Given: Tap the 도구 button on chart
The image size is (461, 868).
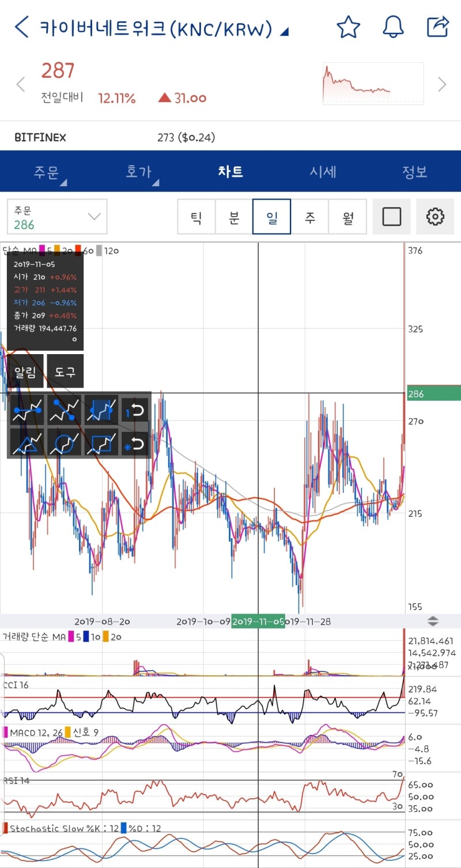Looking at the screenshot, I should pyautogui.click(x=65, y=371).
